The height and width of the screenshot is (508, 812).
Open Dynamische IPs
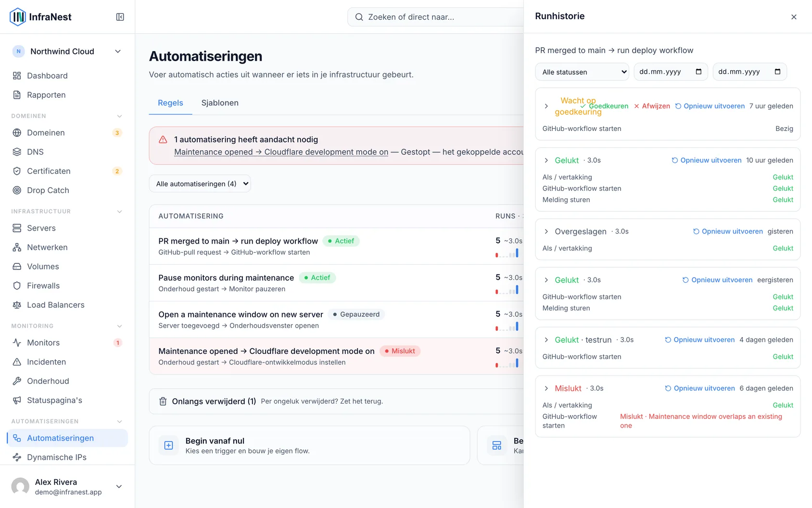click(67, 457)
